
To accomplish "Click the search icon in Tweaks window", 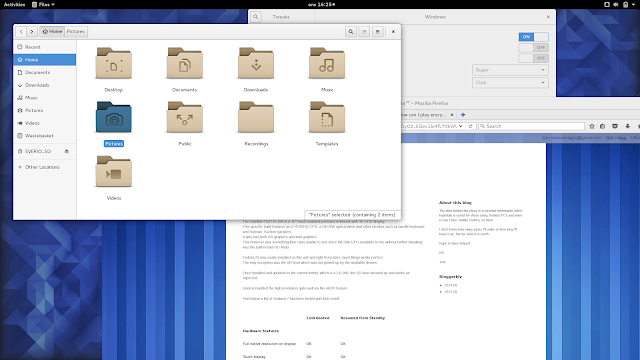I will coord(256,17).
